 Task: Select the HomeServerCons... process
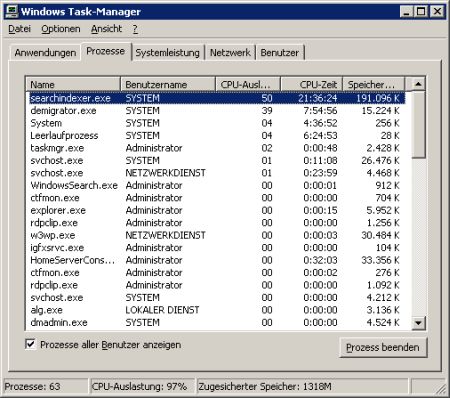(216, 260)
